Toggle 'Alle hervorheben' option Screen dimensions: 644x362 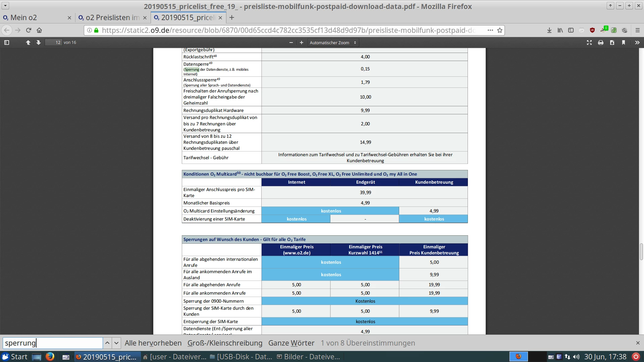(153, 343)
